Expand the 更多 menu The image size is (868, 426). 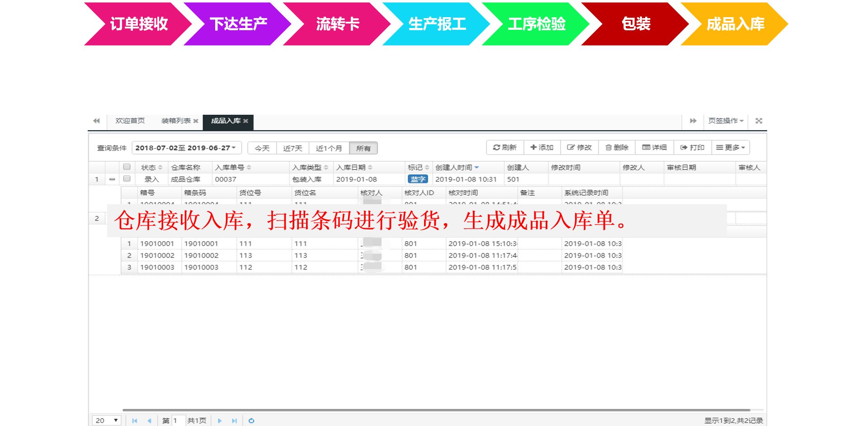[x=730, y=148]
